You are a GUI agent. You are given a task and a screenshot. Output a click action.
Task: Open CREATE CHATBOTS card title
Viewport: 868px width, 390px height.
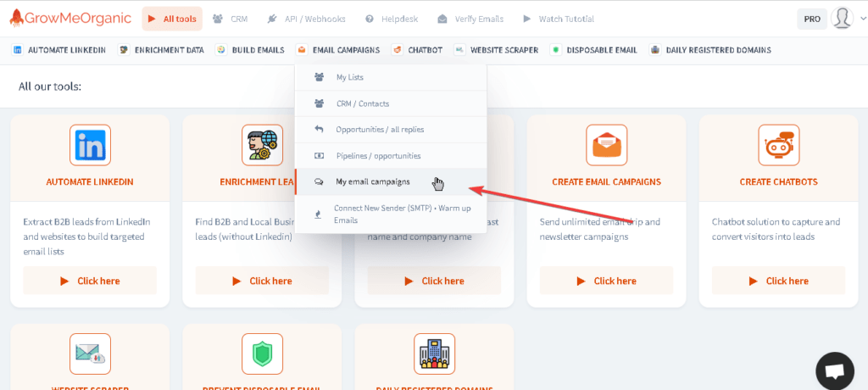(x=778, y=181)
